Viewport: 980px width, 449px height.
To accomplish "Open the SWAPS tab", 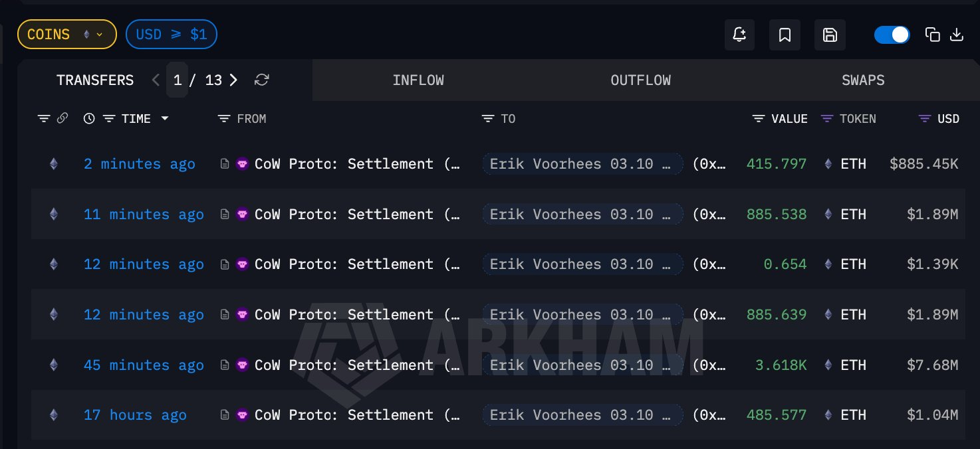I will pyautogui.click(x=863, y=80).
